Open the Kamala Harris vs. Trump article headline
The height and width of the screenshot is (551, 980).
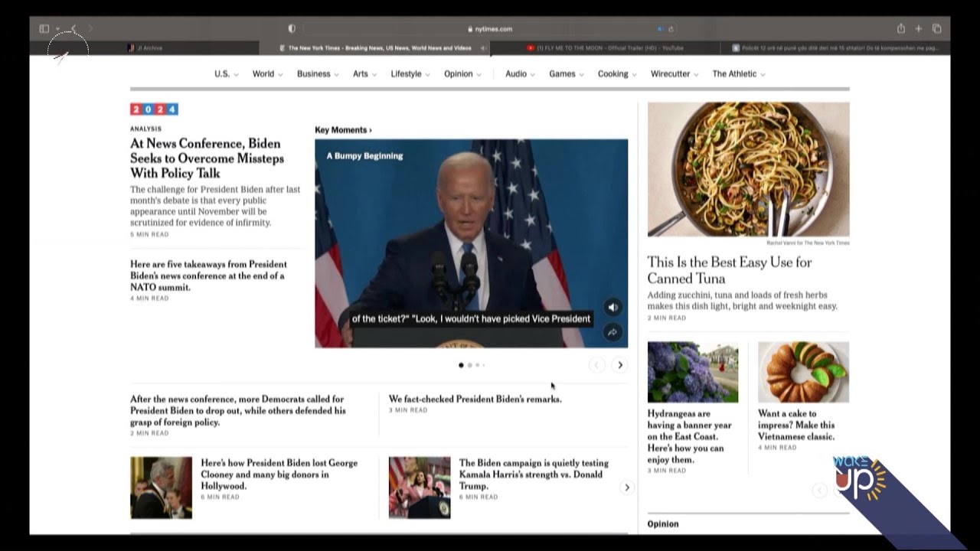[534, 474]
